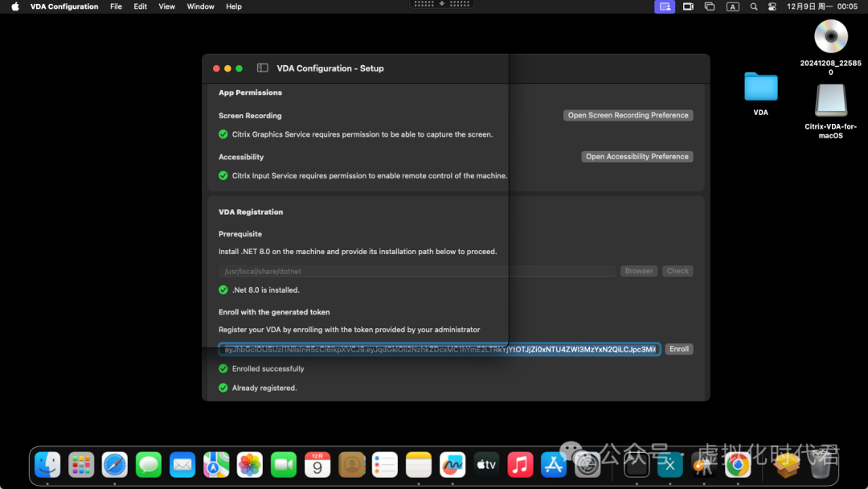Click the 'App Permissions' heading
Viewport: 868px width, 489px height.
[250, 92]
